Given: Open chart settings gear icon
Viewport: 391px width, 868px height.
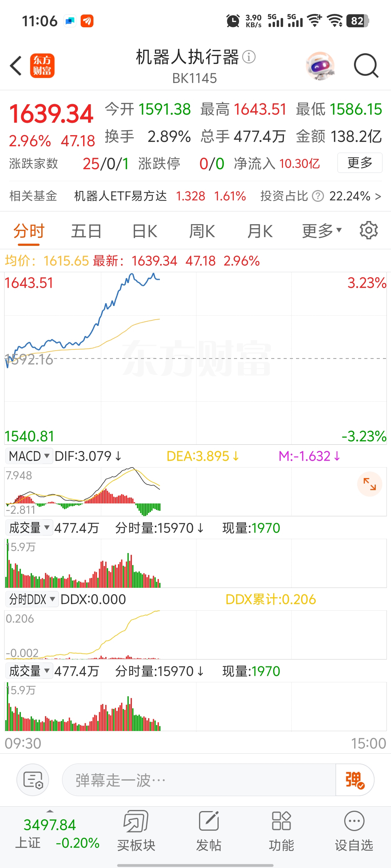Looking at the screenshot, I should click(x=368, y=230).
